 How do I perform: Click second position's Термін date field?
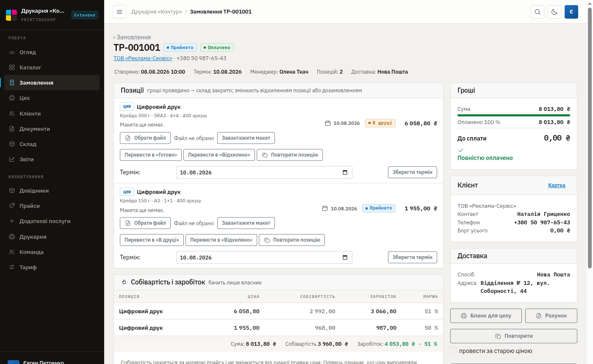(x=264, y=257)
